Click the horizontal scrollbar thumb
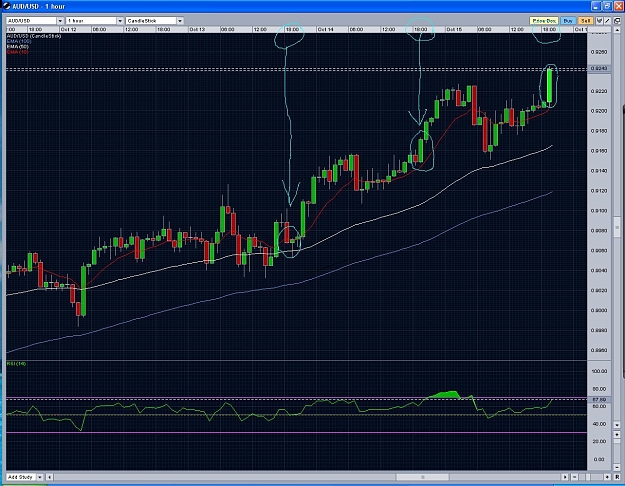This screenshot has width=625, height=486. [x=423, y=477]
